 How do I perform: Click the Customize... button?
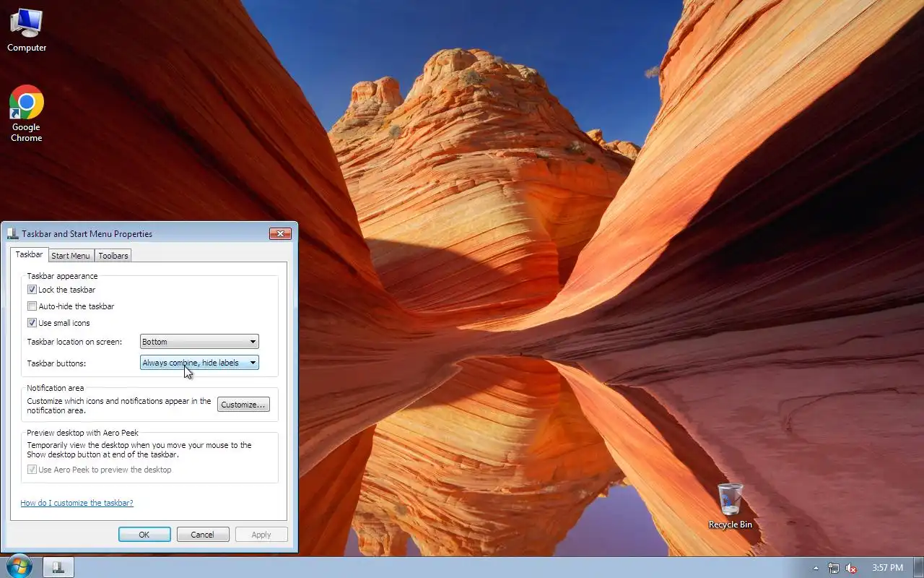pyautogui.click(x=243, y=405)
